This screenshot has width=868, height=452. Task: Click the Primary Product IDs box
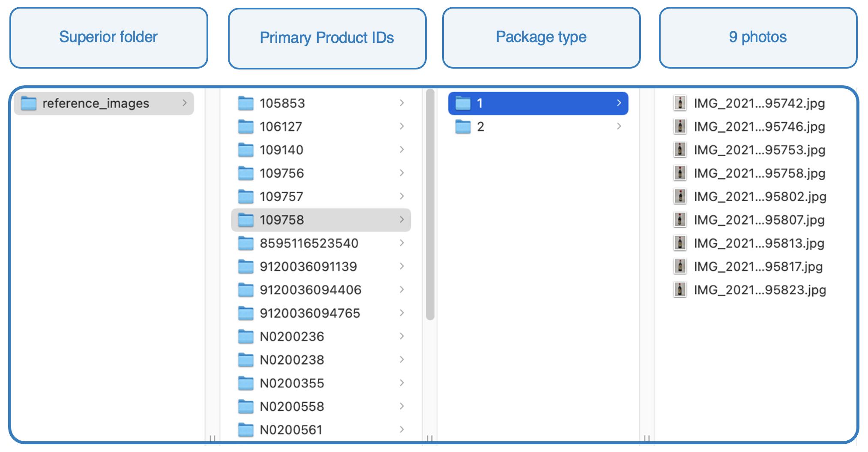pos(327,39)
